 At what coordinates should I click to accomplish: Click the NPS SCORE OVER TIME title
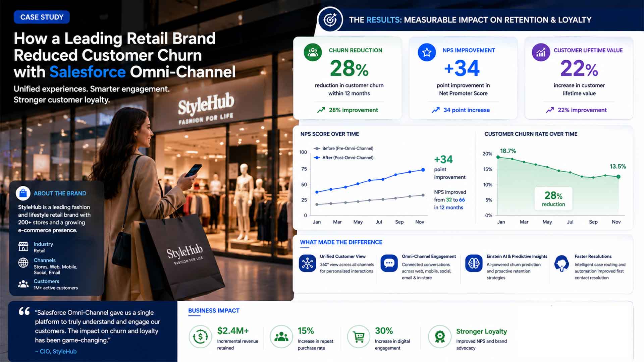tap(329, 134)
